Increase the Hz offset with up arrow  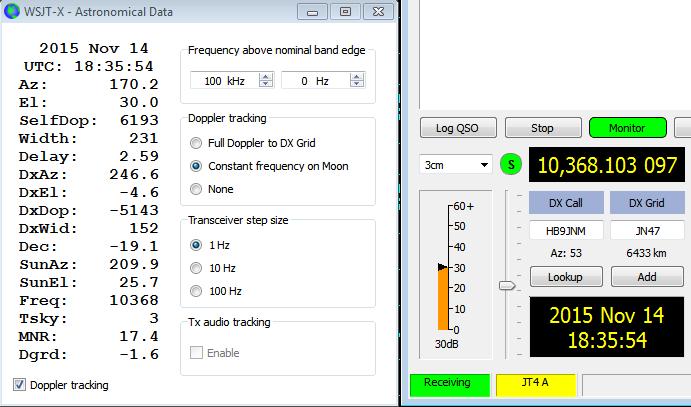point(357,76)
